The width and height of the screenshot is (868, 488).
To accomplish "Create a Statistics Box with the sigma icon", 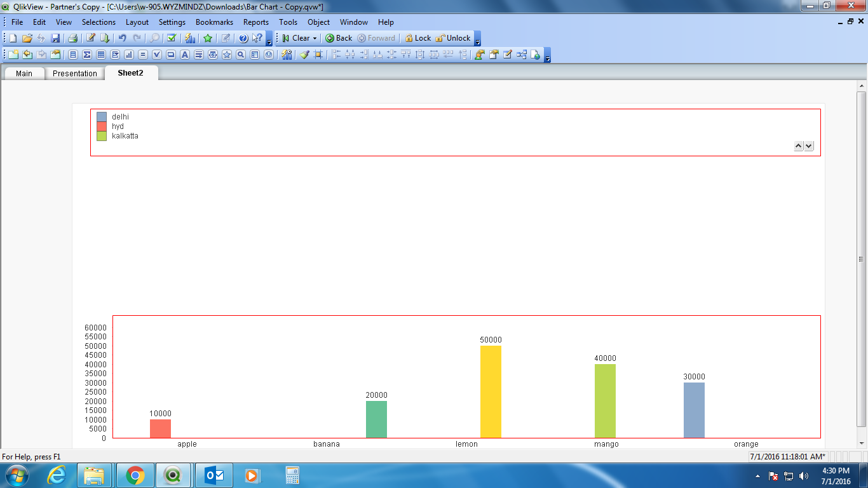I will pyautogui.click(x=87, y=55).
